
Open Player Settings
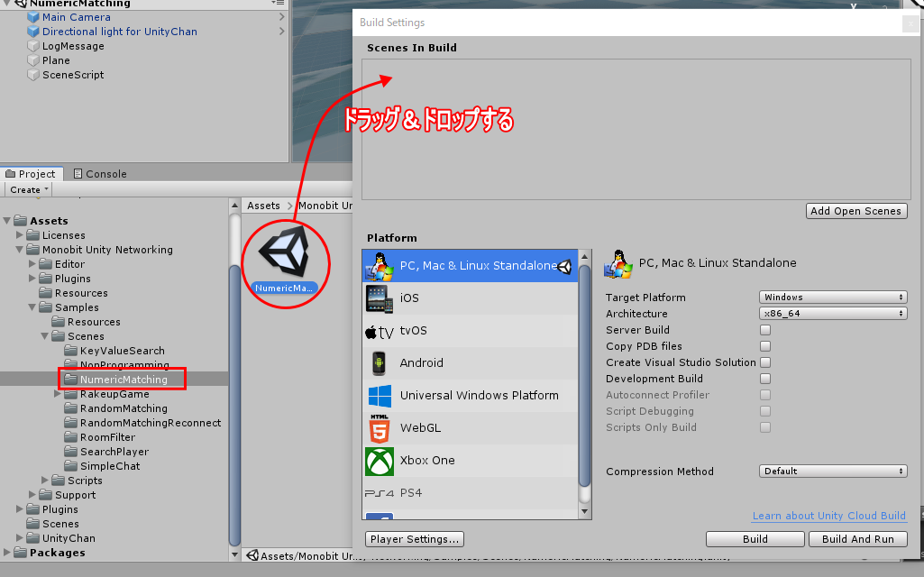click(415, 539)
